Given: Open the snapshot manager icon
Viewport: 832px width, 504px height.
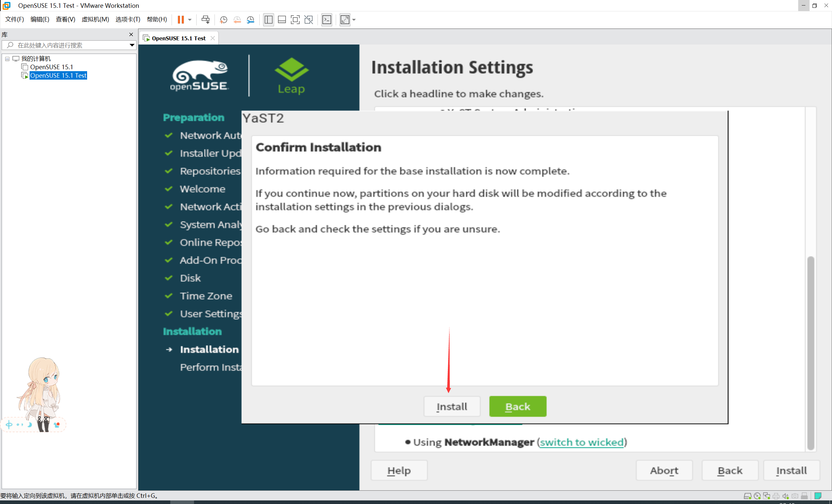Looking at the screenshot, I should (250, 19).
